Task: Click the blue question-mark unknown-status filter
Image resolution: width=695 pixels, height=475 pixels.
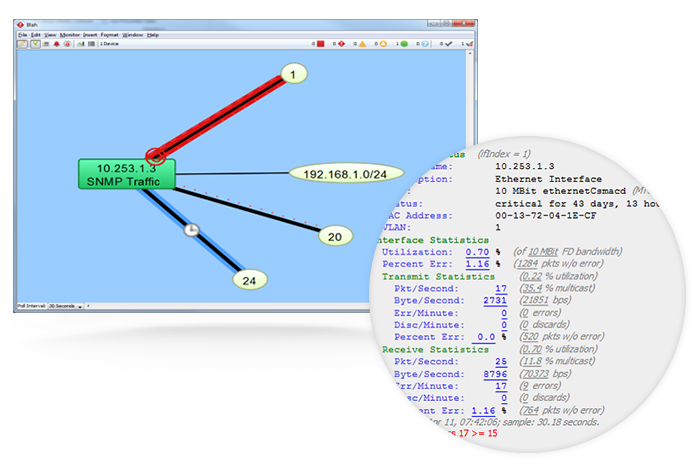Action: pyautogui.click(x=425, y=44)
